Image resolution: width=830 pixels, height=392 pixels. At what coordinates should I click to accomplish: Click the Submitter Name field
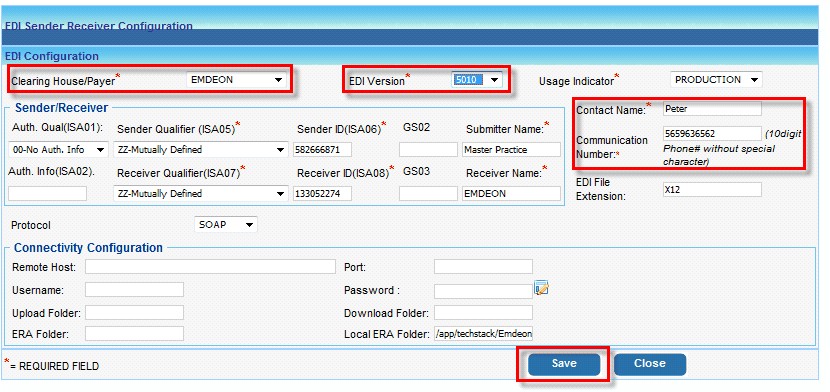pos(511,150)
